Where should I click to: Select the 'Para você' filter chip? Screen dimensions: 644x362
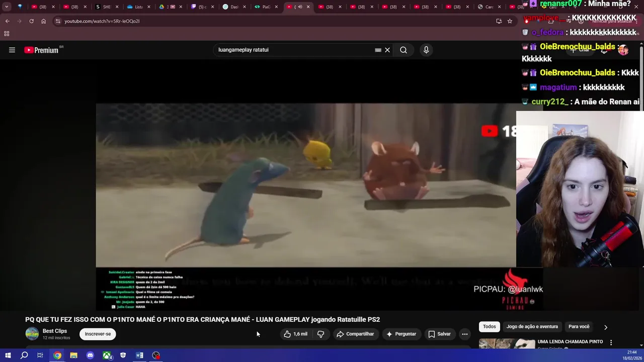[579, 327]
